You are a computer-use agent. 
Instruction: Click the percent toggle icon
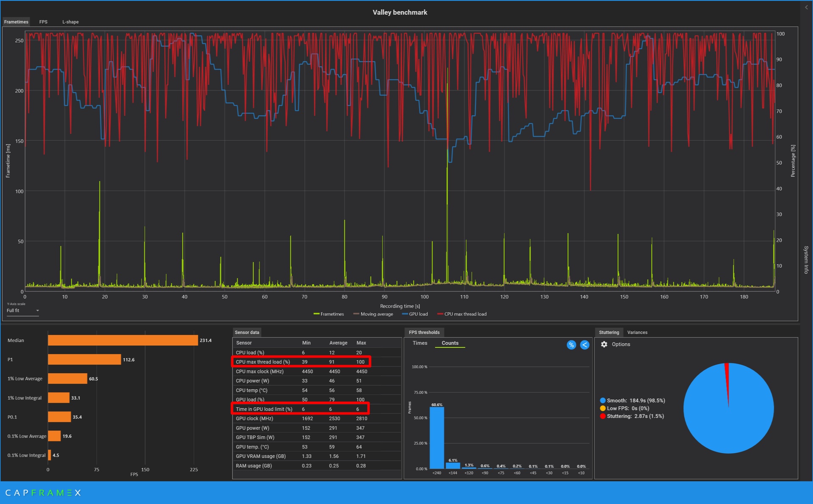click(571, 345)
